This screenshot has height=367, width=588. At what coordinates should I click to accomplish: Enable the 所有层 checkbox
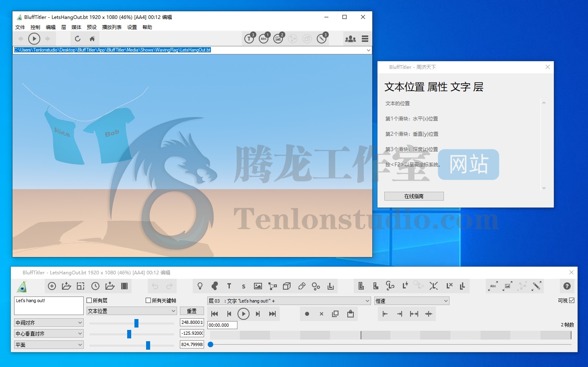(90, 301)
